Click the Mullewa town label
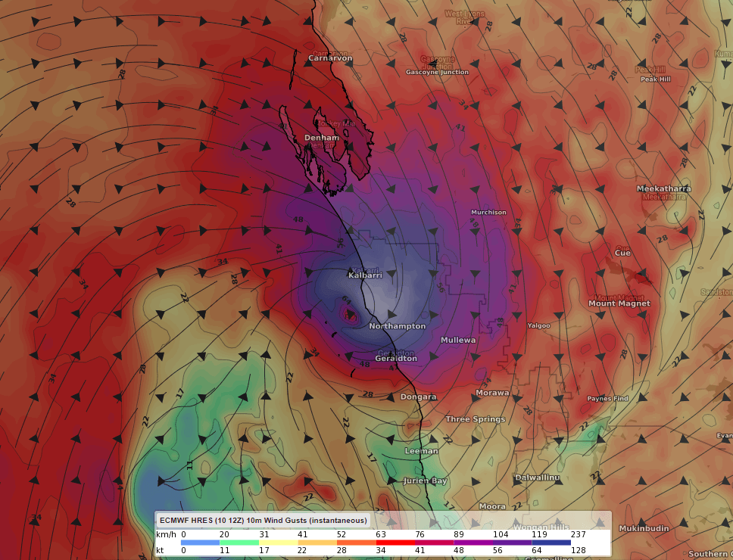Image resolution: width=733 pixels, height=560 pixels. click(x=458, y=341)
